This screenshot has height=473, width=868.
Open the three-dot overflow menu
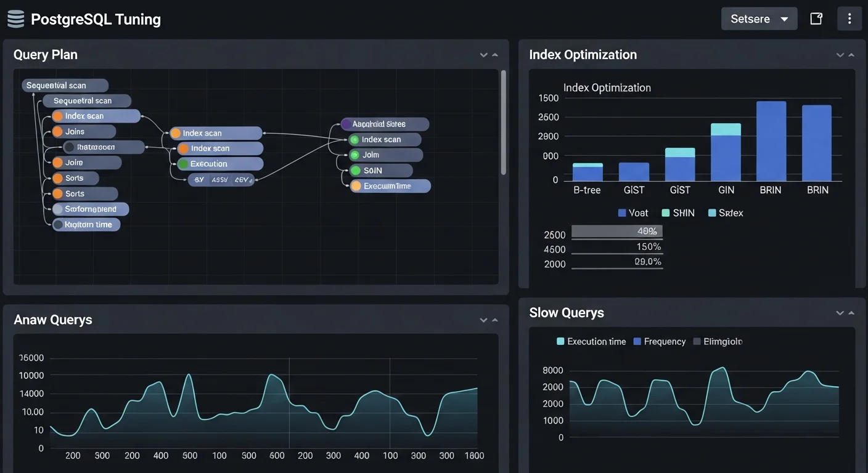coord(850,18)
